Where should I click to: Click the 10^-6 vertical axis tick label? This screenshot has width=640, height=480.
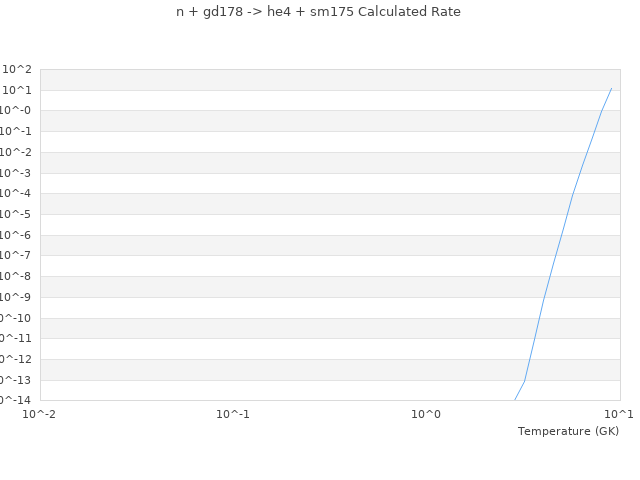coord(15,235)
